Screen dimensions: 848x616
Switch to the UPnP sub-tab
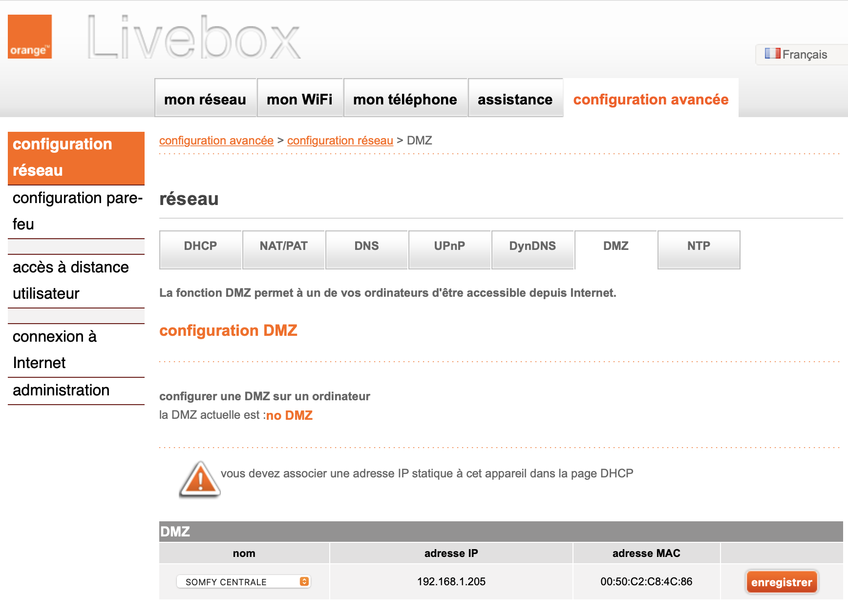(x=449, y=249)
